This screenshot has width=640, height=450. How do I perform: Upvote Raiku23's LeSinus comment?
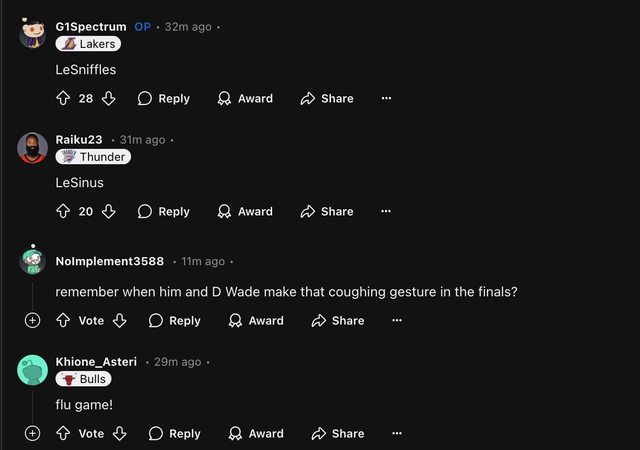coord(63,211)
